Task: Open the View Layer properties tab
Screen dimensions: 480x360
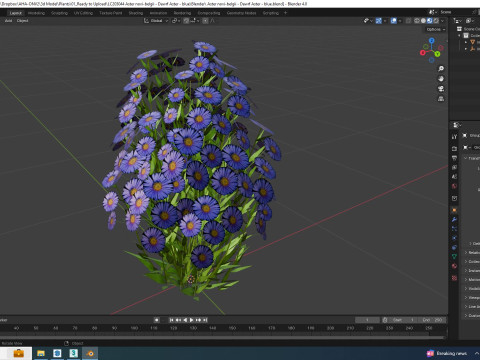Action: click(454, 167)
